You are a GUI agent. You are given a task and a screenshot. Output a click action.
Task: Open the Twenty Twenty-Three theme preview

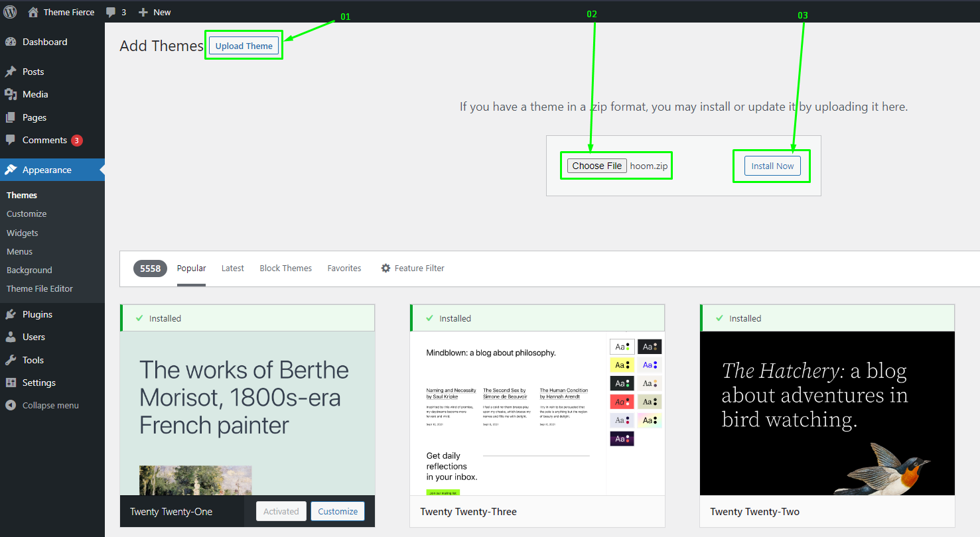(537, 413)
